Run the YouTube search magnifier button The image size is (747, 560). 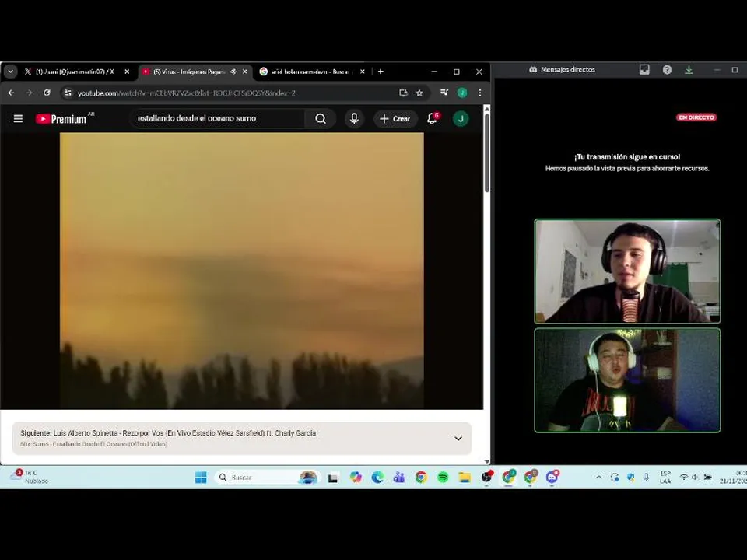[321, 118]
